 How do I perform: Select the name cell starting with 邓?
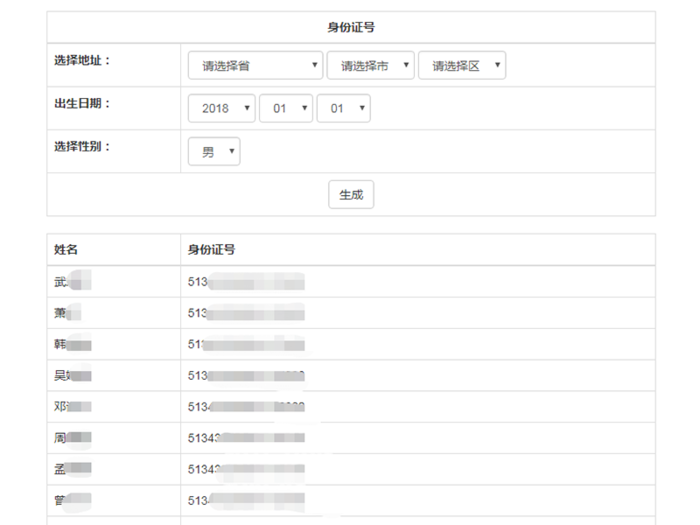click(73, 407)
